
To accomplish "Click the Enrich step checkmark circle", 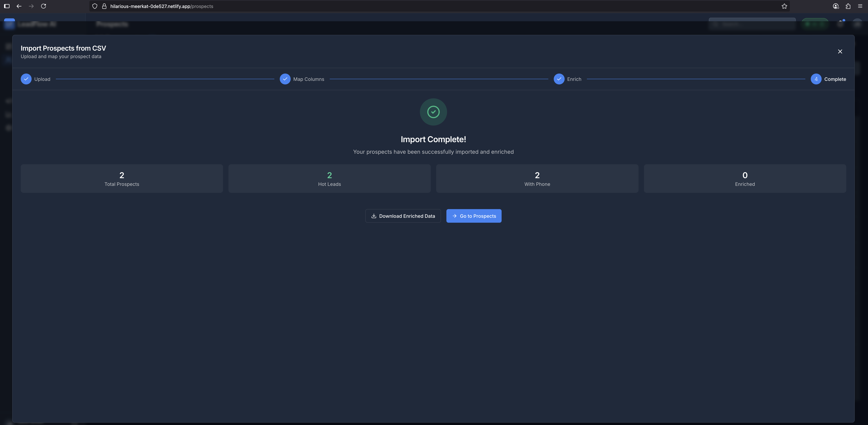I will pos(559,79).
